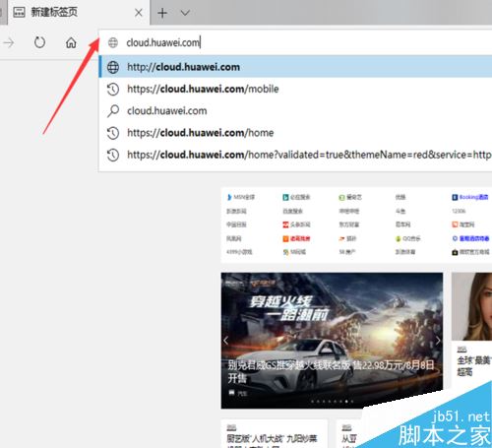
Task: Click history clock icon beside /mobile suggestion
Action: click(113, 90)
